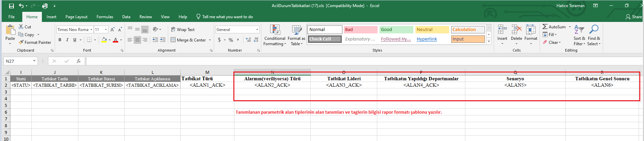Click the Borders icon
The height and width of the screenshot is (141, 644).
89,40
